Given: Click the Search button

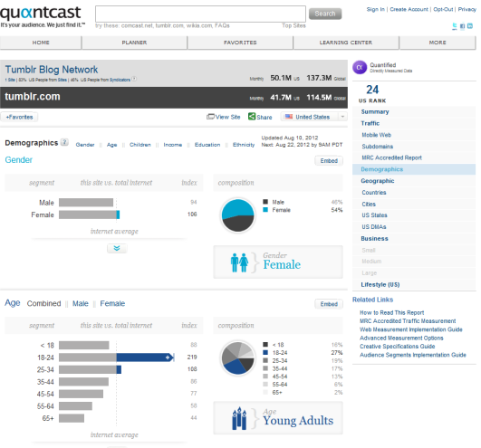Looking at the screenshot, I should [325, 14].
